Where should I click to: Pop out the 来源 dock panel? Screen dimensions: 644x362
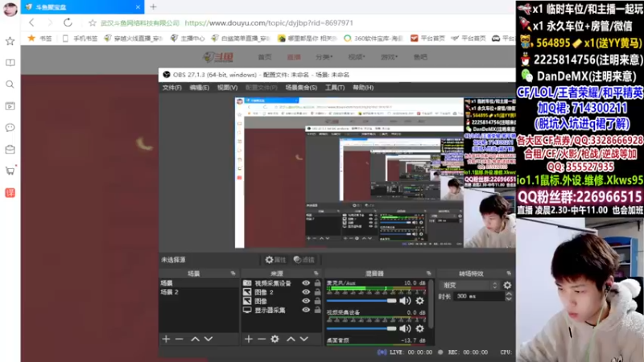pos(316,274)
